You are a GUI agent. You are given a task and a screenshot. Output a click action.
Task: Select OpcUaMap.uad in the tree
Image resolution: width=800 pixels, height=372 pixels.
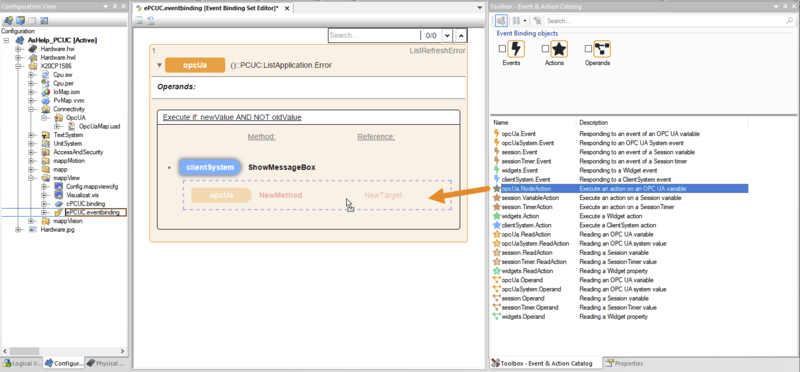coord(99,127)
